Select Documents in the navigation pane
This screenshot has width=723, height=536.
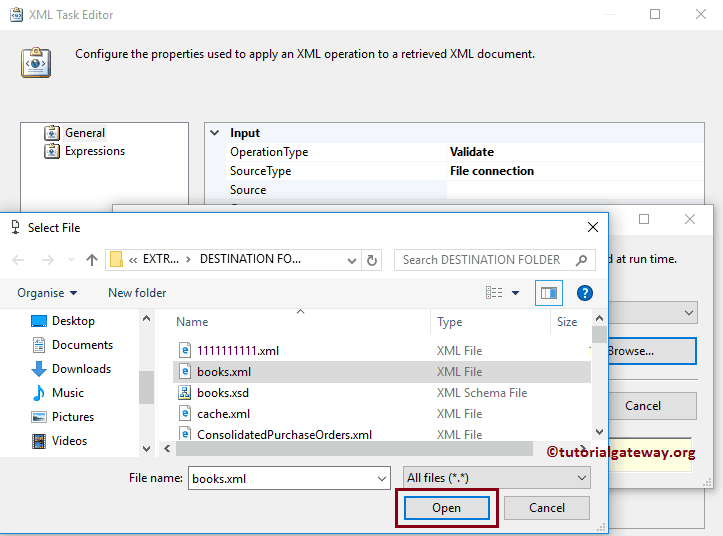click(x=82, y=345)
